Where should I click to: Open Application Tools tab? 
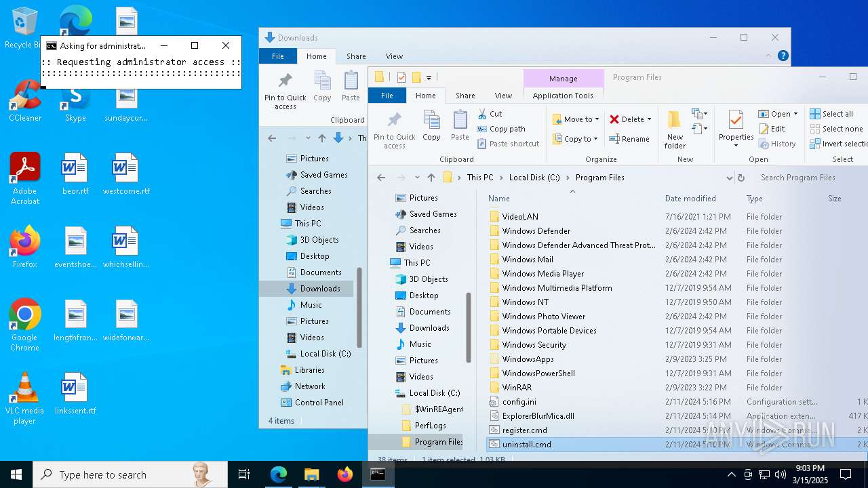pyautogui.click(x=563, y=96)
